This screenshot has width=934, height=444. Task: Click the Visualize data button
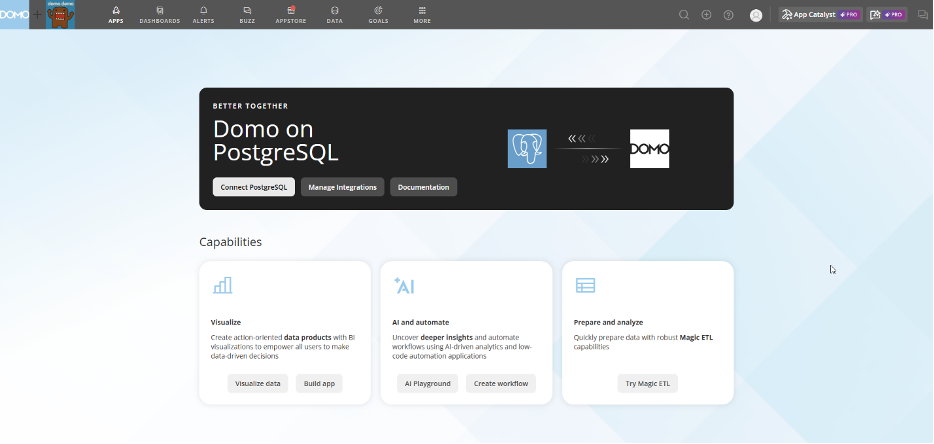(258, 383)
